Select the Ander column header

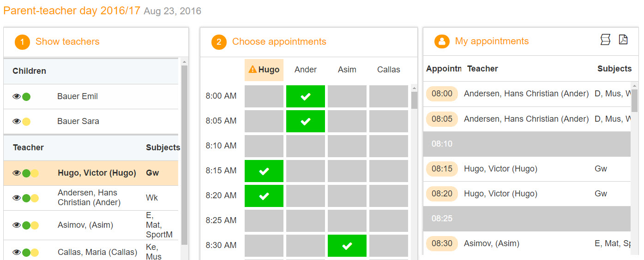coord(306,70)
